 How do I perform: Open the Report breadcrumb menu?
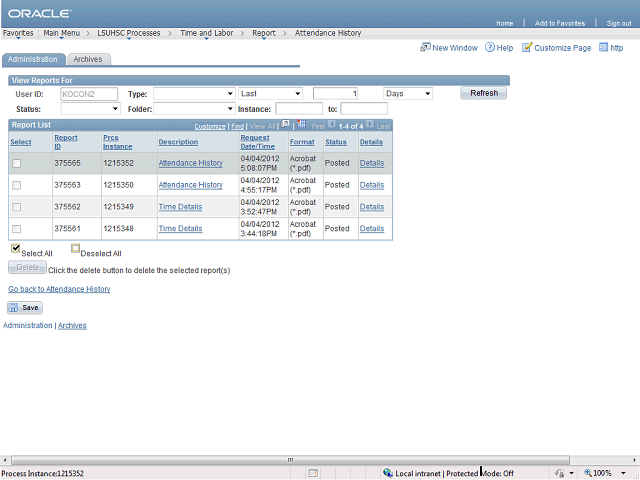click(x=264, y=33)
